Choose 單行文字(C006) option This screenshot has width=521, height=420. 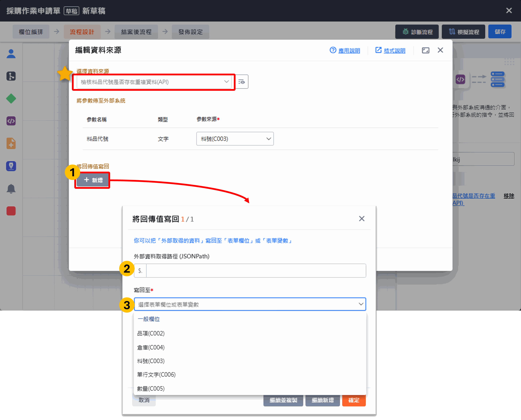point(156,374)
